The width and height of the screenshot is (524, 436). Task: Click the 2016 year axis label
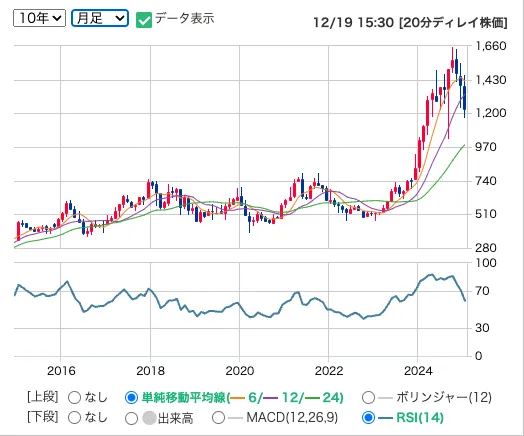[x=61, y=371]
